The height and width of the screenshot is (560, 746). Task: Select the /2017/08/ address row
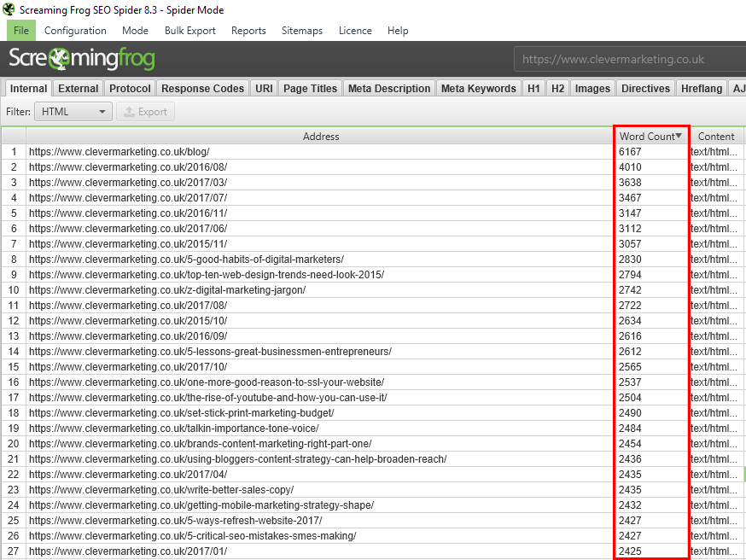[x=320, y=306]
